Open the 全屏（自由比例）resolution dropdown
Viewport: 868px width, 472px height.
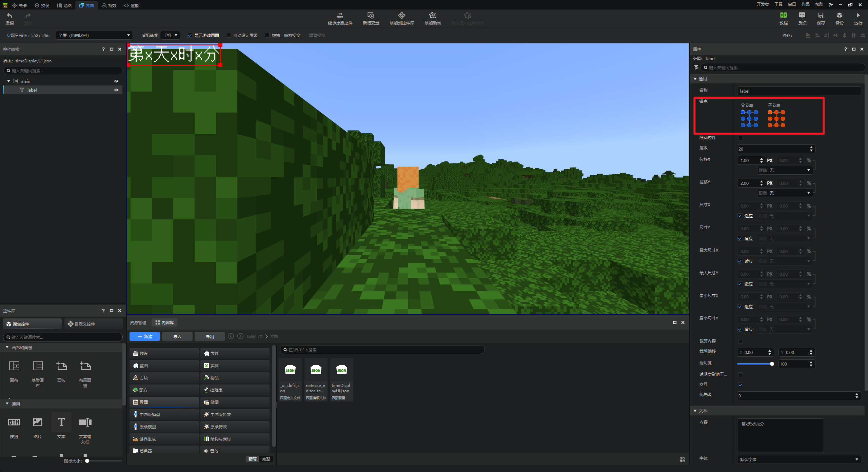click(x=94, y=35)
